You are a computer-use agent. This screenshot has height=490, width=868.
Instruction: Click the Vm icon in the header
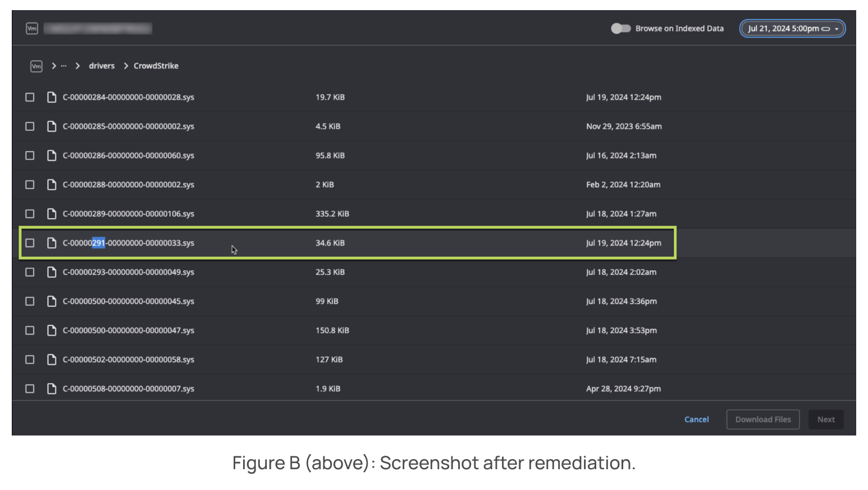(32, 28)
